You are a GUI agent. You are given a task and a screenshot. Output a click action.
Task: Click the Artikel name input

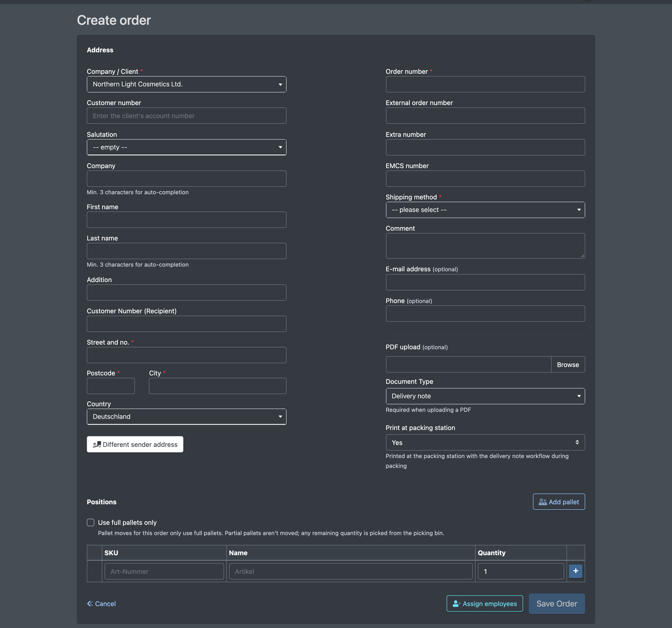click(350, 571)
